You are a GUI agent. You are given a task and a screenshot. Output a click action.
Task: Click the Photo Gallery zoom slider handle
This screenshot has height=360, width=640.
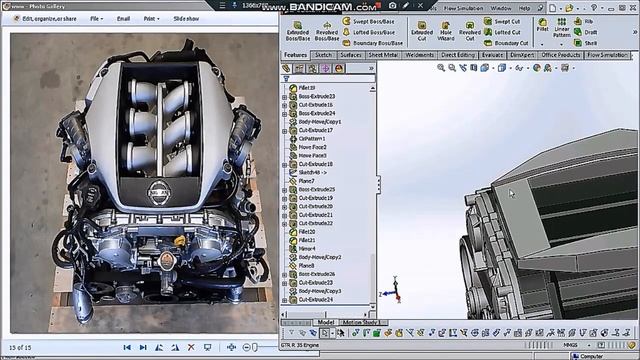pos(255,347)
